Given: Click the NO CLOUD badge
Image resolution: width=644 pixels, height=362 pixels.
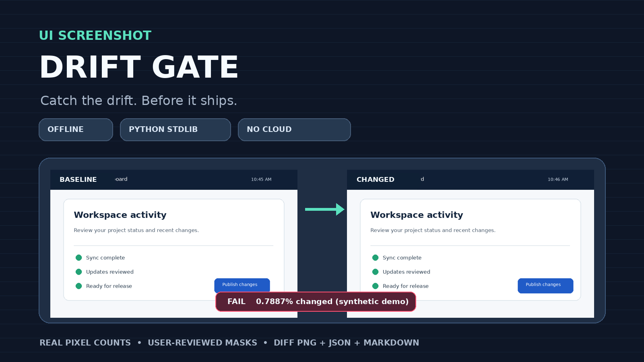Looking at the screenshot, I should 294,130.
